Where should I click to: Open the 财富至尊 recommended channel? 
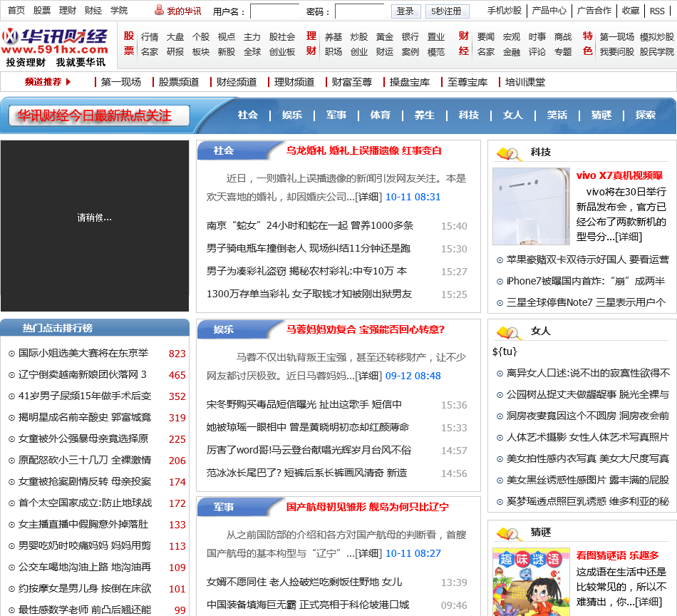tap(352, 82)
